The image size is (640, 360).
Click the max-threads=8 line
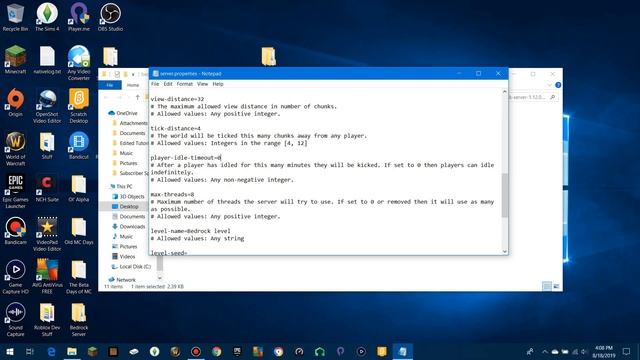172,194
